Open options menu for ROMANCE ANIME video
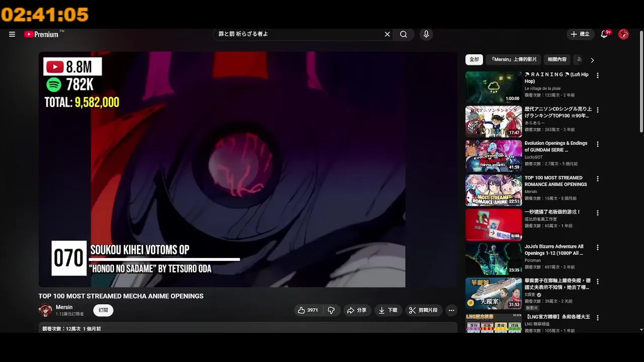Viewport: 644px width, 362px height. pos(598,178)
